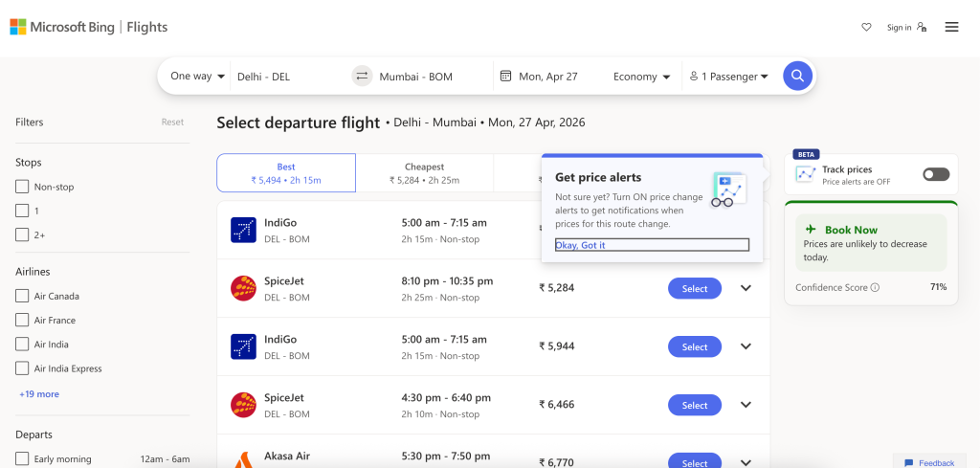Reset all filters

(x=172, y=122)
